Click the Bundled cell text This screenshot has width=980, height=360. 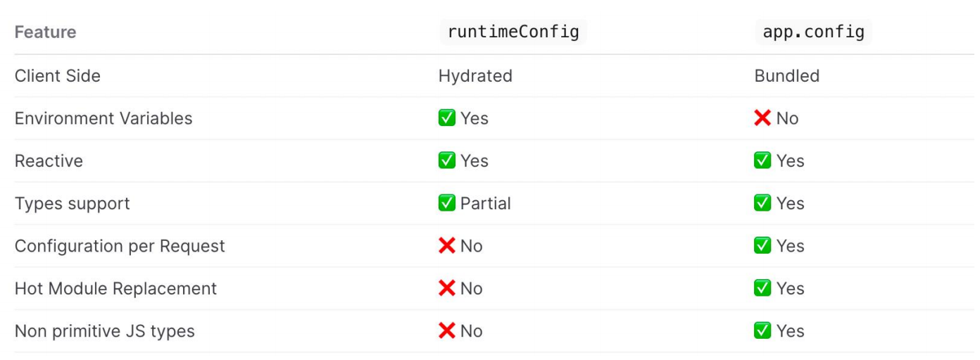point(786,76)
